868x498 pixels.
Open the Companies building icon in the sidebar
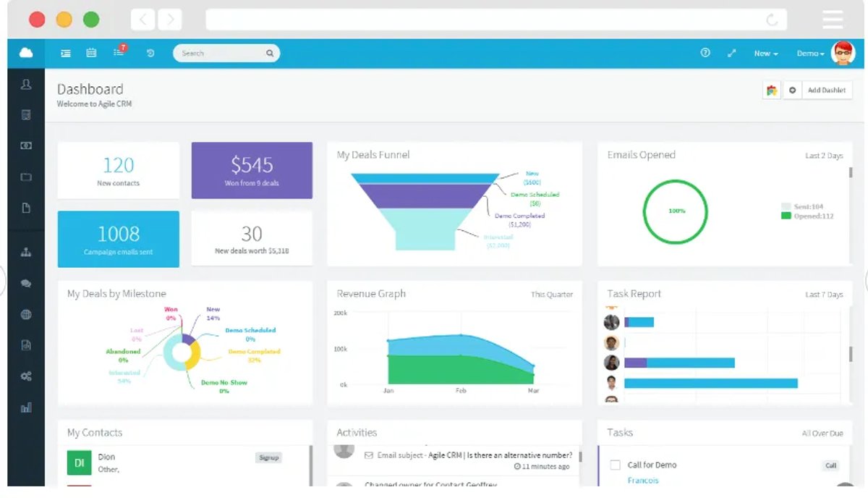point(26,114)
